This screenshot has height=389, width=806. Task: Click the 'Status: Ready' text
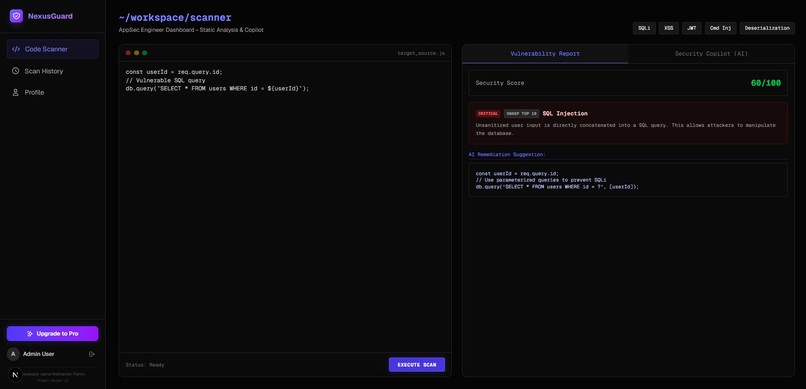pyautogui.click(x=145, y=365)
